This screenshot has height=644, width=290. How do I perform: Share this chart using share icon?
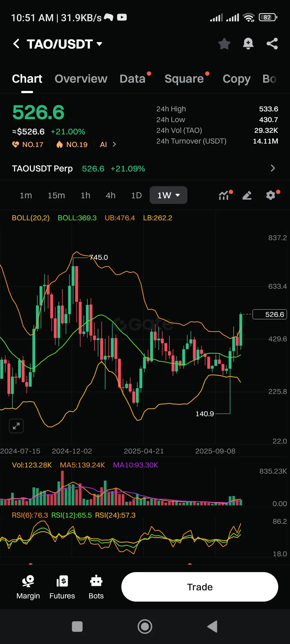click(x=272, y=44)
